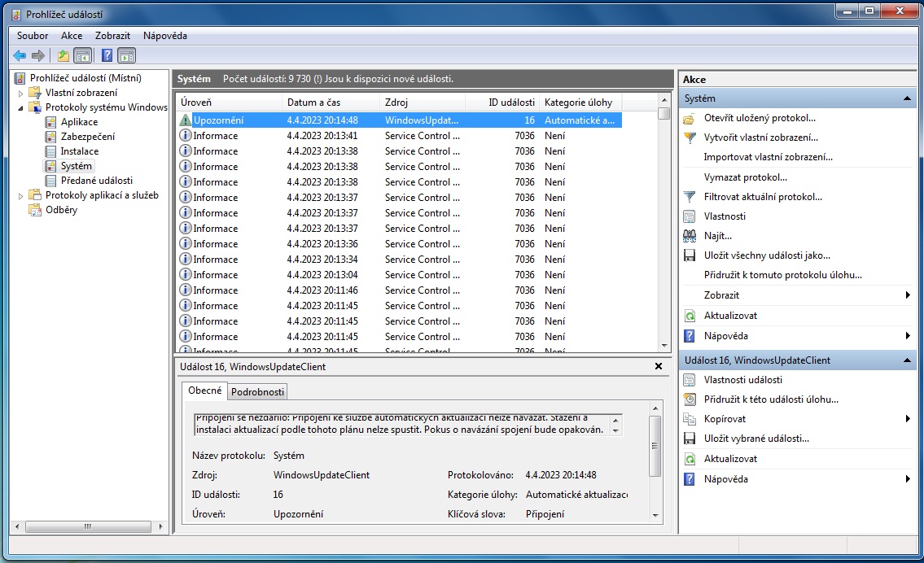Expand Protokoly aplikací a služeb node

coord(21,196)
